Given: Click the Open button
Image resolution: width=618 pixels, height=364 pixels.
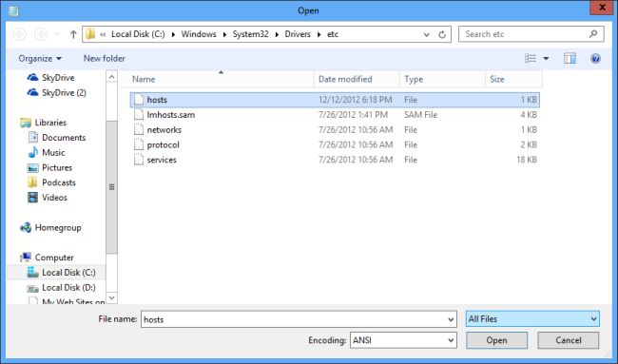Looking at the screenshot, I should click(496, 340).
